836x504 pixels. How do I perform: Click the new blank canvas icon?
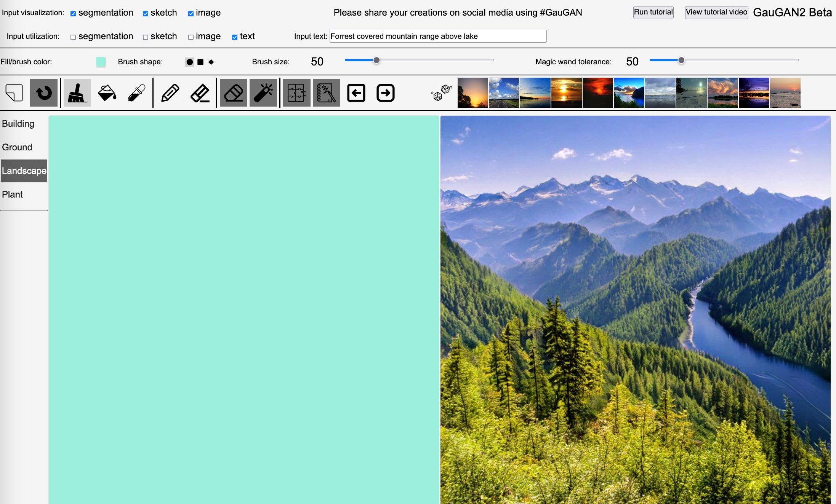click(x=14, y=93)
